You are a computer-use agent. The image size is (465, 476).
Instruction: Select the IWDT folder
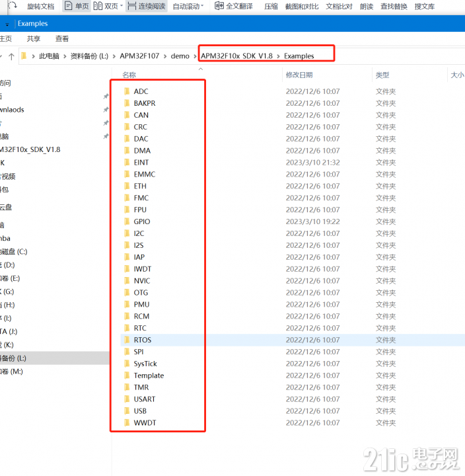pyautogui.click(x=142, y=269)
